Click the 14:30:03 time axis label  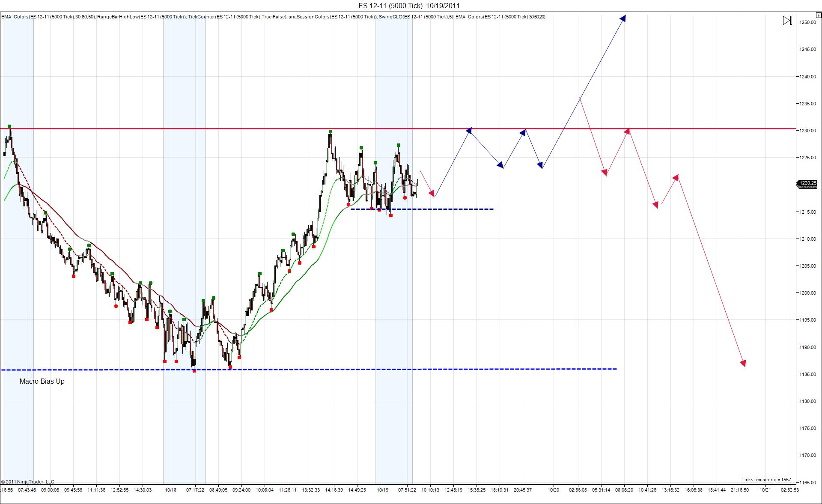[143, 490]
